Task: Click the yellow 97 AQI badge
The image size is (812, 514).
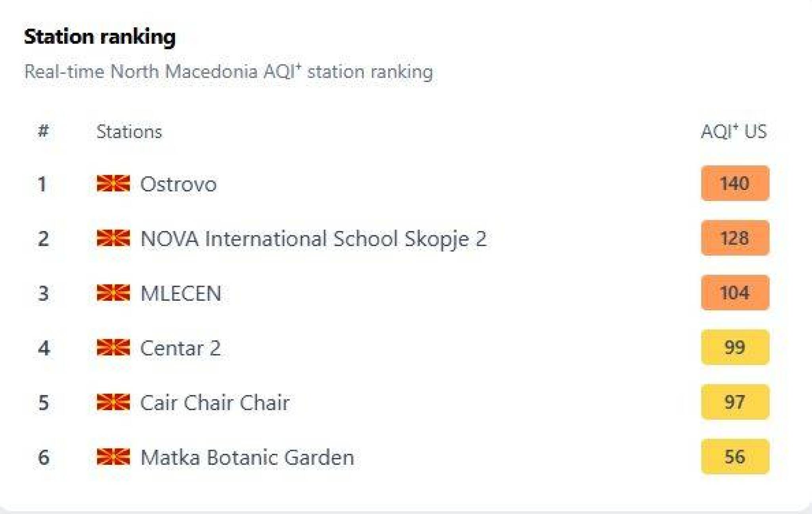Action: coord(735,402)
